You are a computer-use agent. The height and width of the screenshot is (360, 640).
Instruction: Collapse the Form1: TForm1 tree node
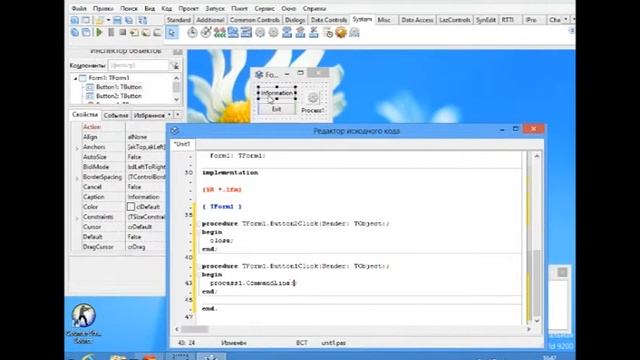point(76,78)
